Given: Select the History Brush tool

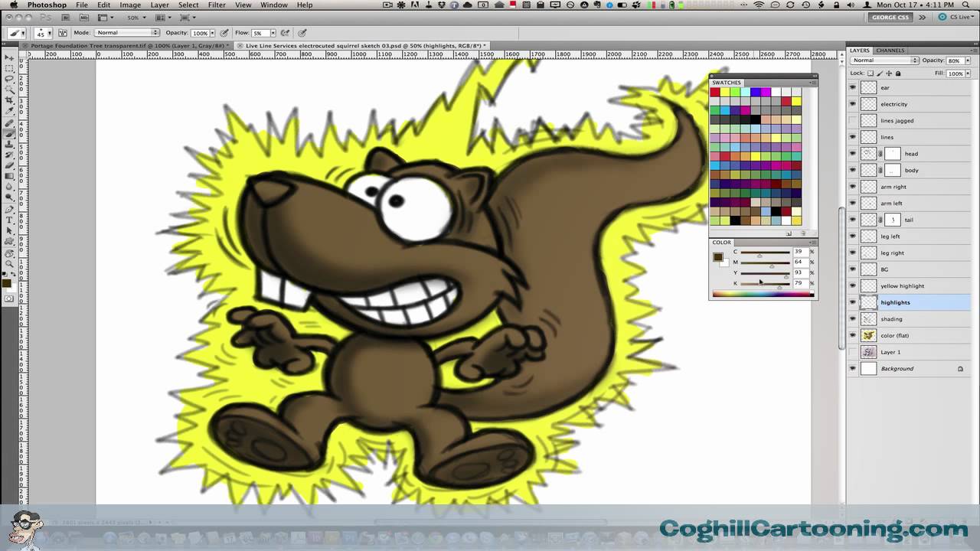Looking at the screenshot, I should 9,155.
